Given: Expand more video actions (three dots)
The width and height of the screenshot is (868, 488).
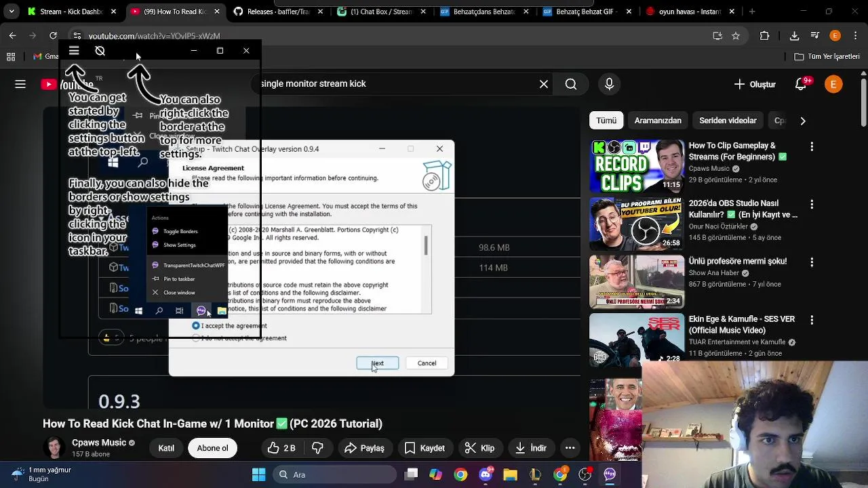Looking at the screenshot, I should tap(570, 448).
